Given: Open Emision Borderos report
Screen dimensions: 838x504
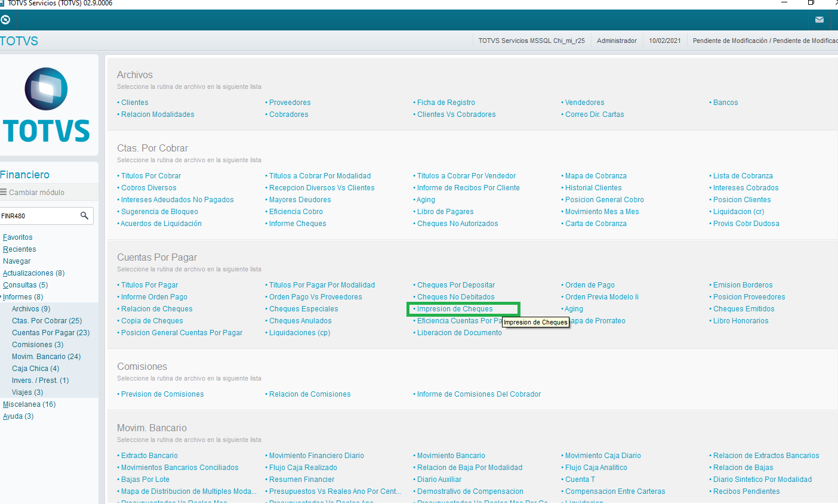Looking at the screenshot, I should point(743,285).
